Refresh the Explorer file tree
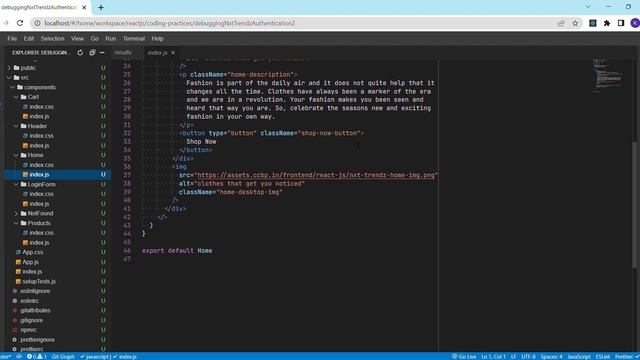640x360 pixels. click(80, 53)
